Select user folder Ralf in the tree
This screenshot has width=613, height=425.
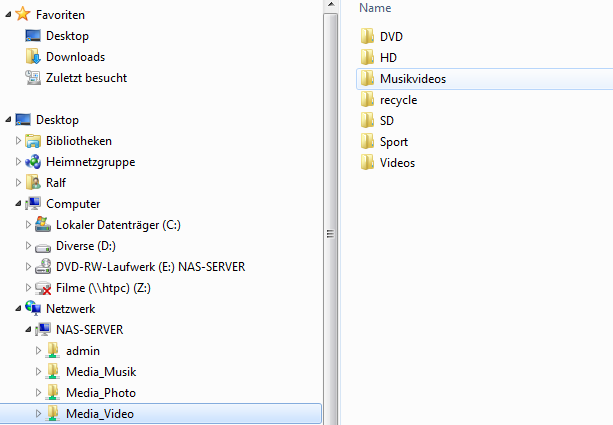[56, 183]
